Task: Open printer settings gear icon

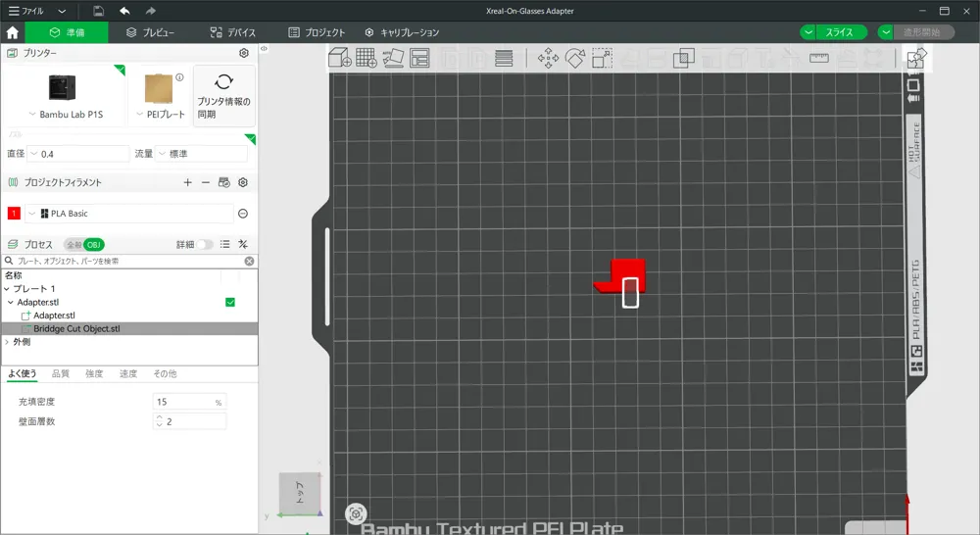Action: [244, 53]
